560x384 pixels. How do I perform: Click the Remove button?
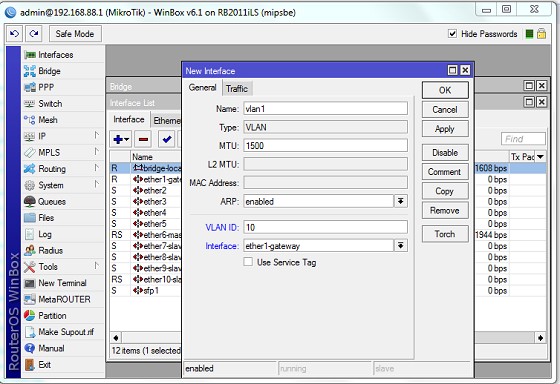pos(445,210)
